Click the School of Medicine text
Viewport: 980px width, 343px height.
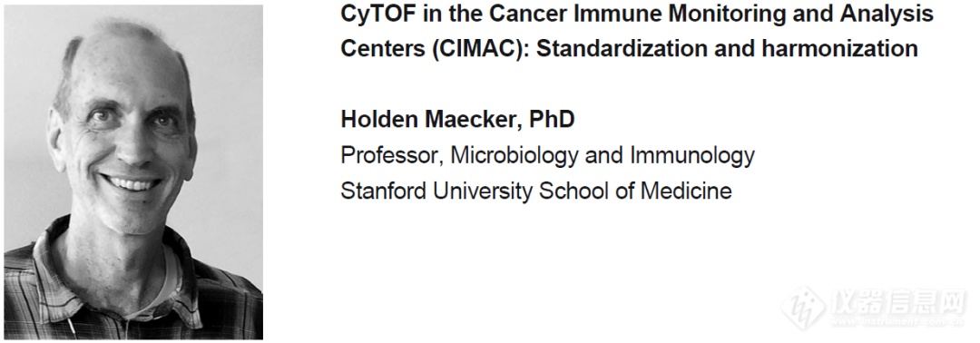coord(635,190)
